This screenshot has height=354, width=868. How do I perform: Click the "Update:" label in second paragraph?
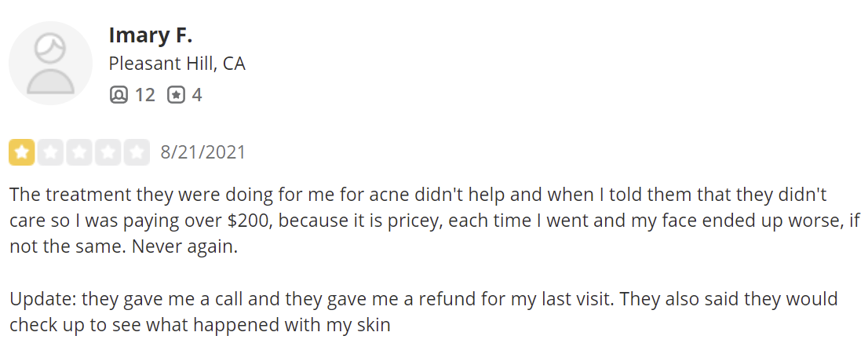[x=43, y=299]
